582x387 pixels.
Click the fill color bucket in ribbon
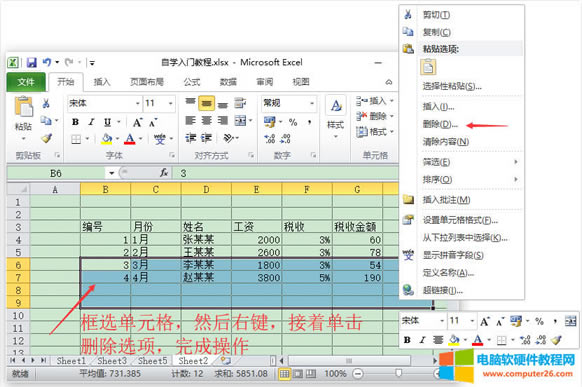tap(107, 139)
